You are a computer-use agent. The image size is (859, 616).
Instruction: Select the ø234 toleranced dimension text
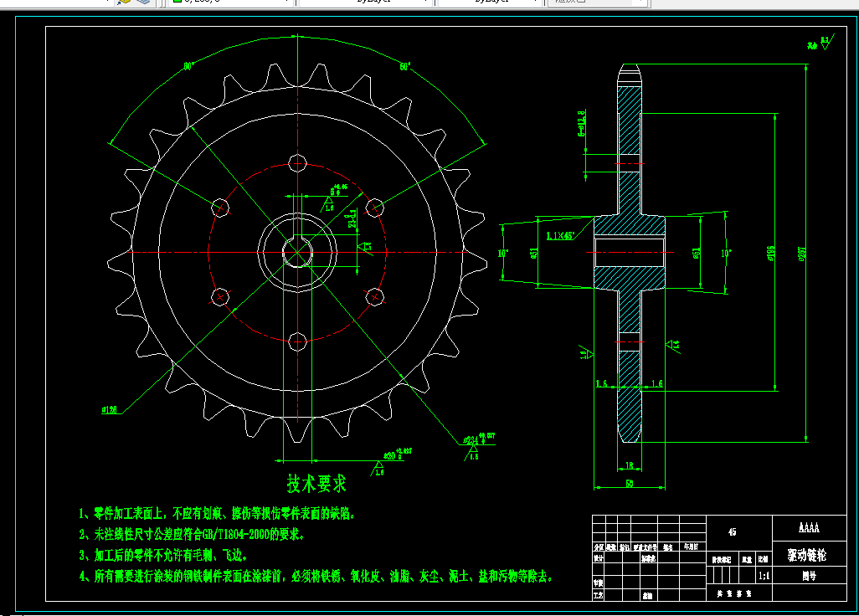pyautogui.click(x=479, y=439)
